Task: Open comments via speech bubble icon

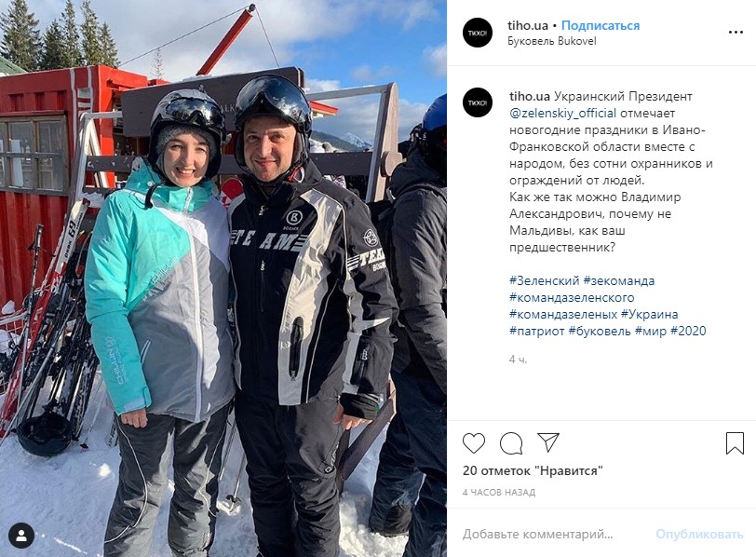Action: click(511, 442)
